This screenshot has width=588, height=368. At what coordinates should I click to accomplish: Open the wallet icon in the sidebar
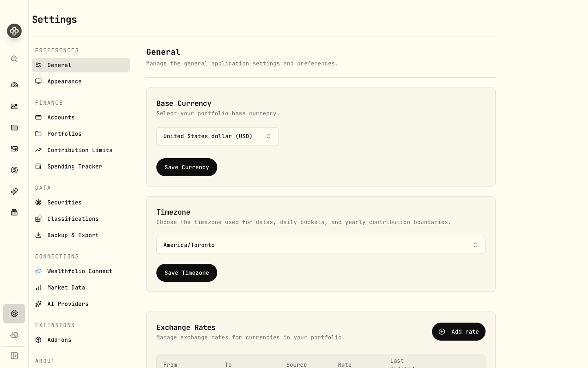(x=14, y=128)
